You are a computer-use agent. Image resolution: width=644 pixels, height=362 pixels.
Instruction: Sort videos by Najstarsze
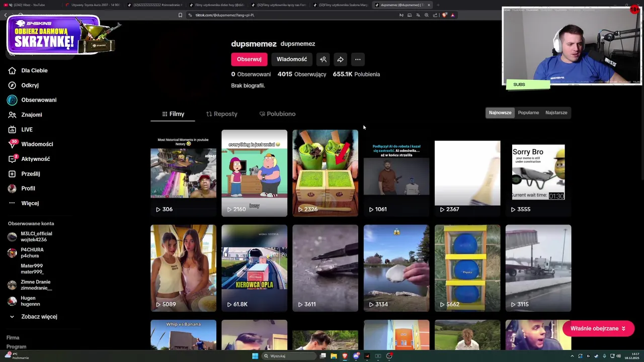[x=556, y=113]
